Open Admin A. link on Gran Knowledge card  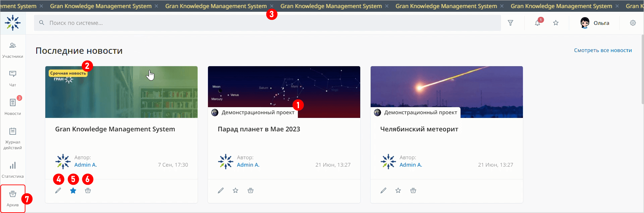click(x=86, y=165)
